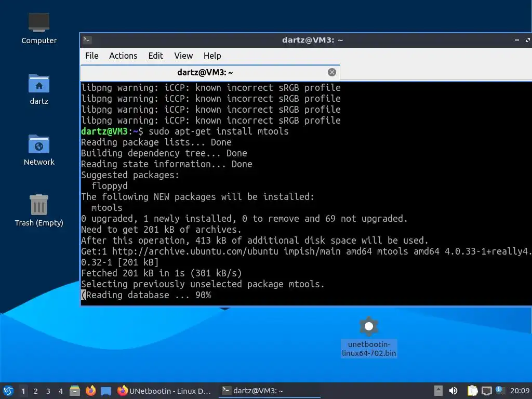The width and height of the screenshot is (532, 399).
Task: Open removable media eject tray icon
Action: pos(438,391)
